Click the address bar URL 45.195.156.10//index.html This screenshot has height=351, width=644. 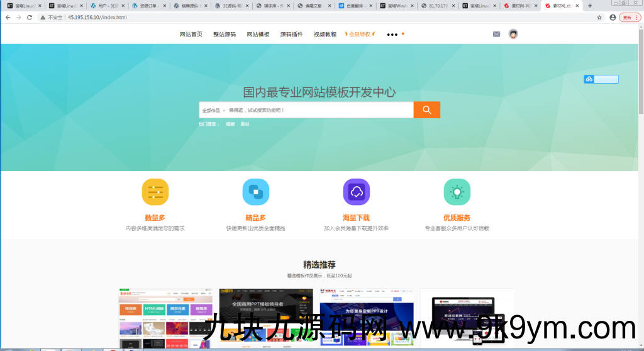click(97, 17)
